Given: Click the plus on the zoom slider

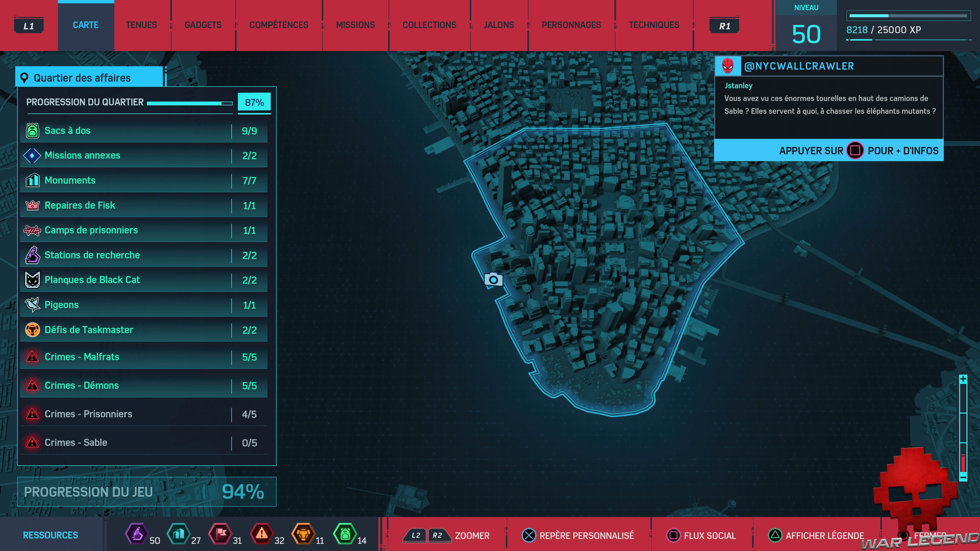Looking at the screenshot, I should pyautogui.click(x=963, y=379).
